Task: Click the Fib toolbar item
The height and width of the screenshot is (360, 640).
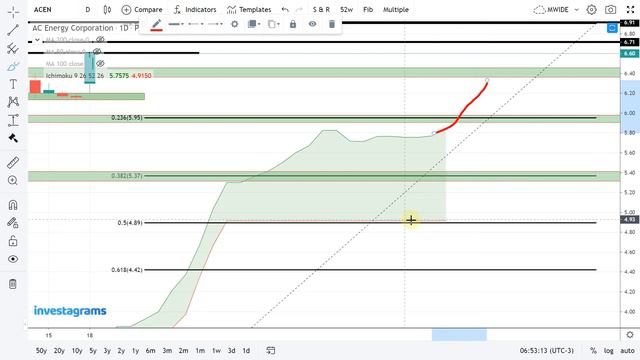Action: point(368,9)
